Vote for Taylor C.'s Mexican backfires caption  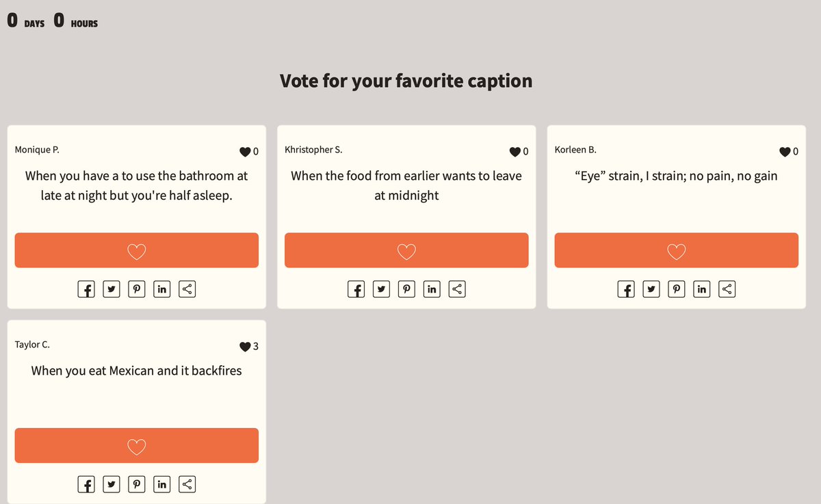(137, 445)
